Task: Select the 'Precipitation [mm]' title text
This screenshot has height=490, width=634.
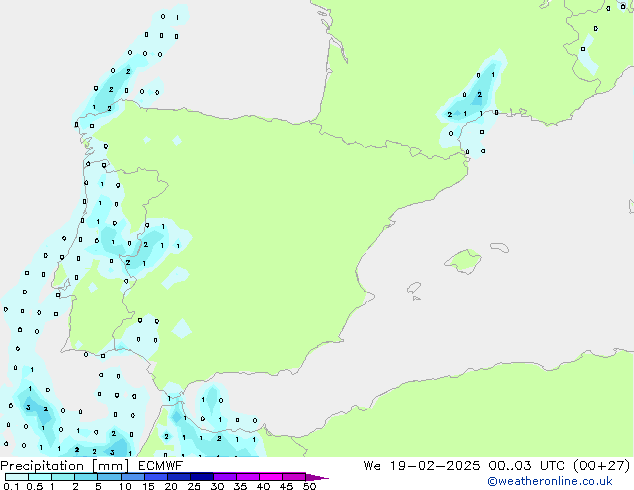Action: tap(65, 466)
